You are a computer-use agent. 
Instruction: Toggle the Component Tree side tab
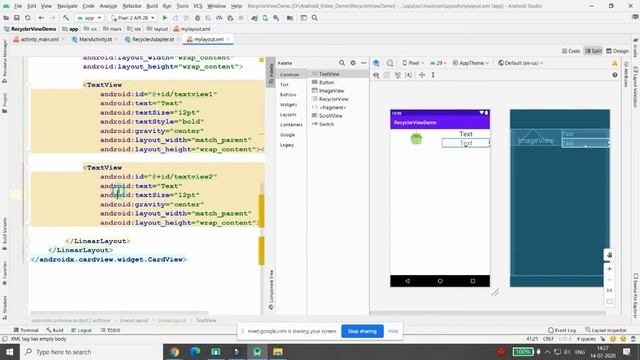(271, 290)
